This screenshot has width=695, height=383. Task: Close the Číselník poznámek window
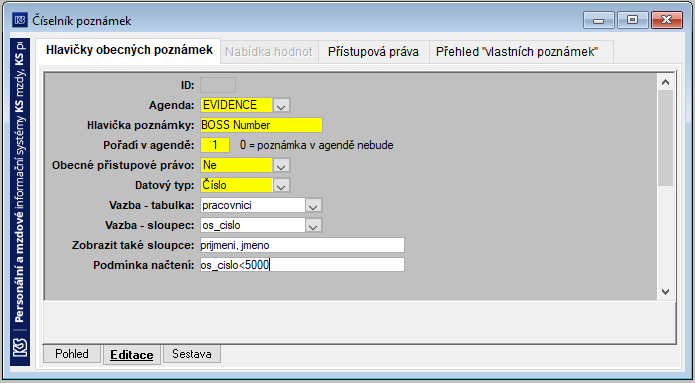pos(666,20)
